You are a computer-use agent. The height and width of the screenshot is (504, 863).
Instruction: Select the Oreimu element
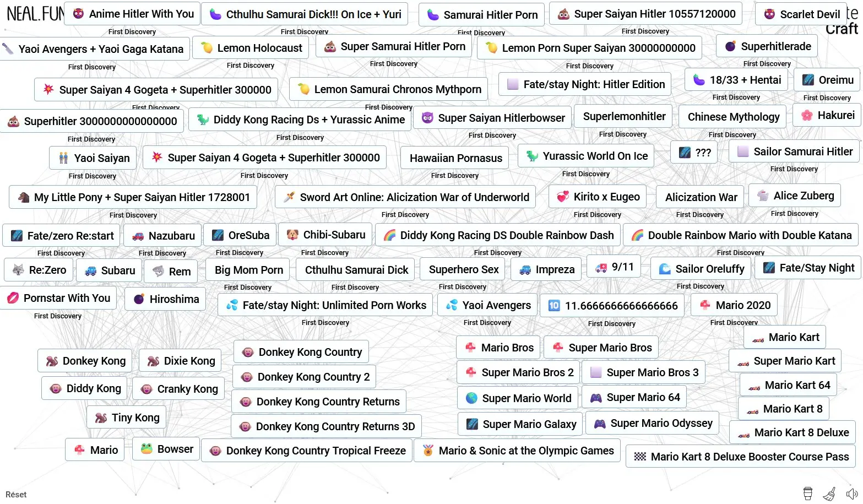(827, 80)
